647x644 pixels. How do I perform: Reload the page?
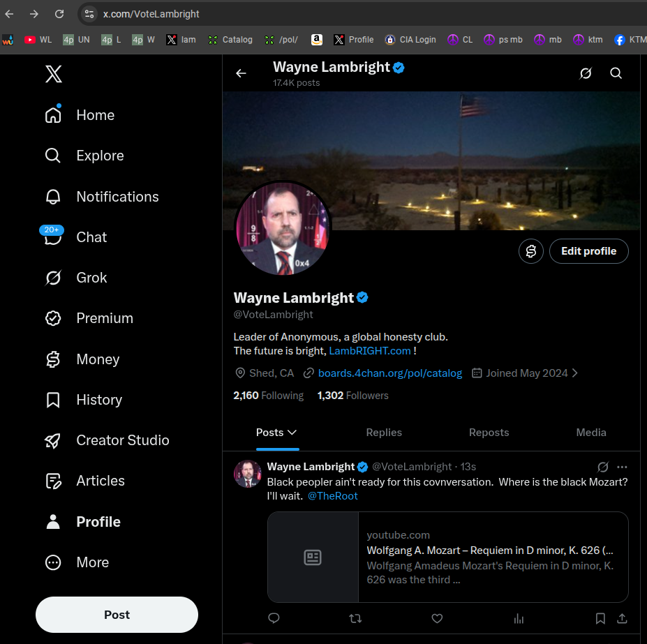click(x=59, y=14)
